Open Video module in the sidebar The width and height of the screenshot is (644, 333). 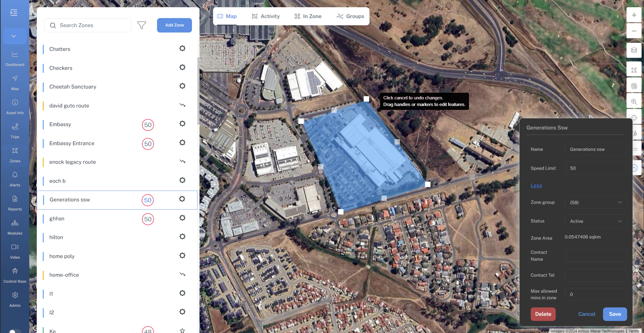15,251
